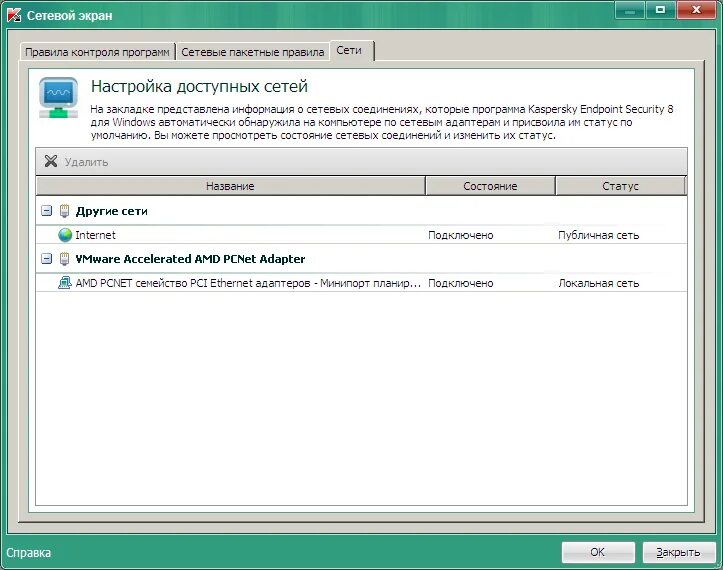Sort by the Статус column header
This screenshot has width=723, height=570.
(x=621, y=186)
